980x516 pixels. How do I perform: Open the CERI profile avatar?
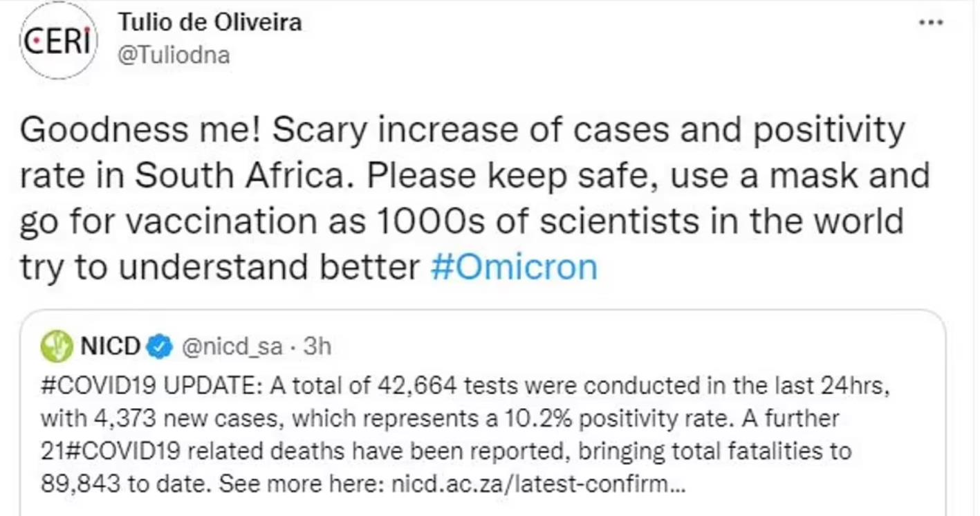click(59, 40)
